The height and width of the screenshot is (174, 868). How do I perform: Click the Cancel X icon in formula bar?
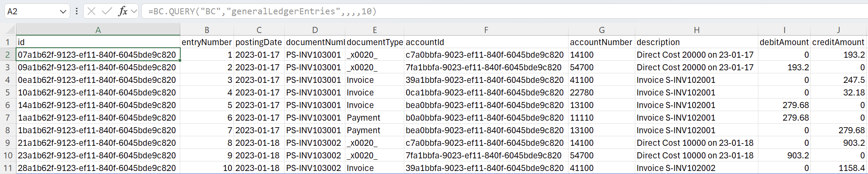(x=91, y=11)
